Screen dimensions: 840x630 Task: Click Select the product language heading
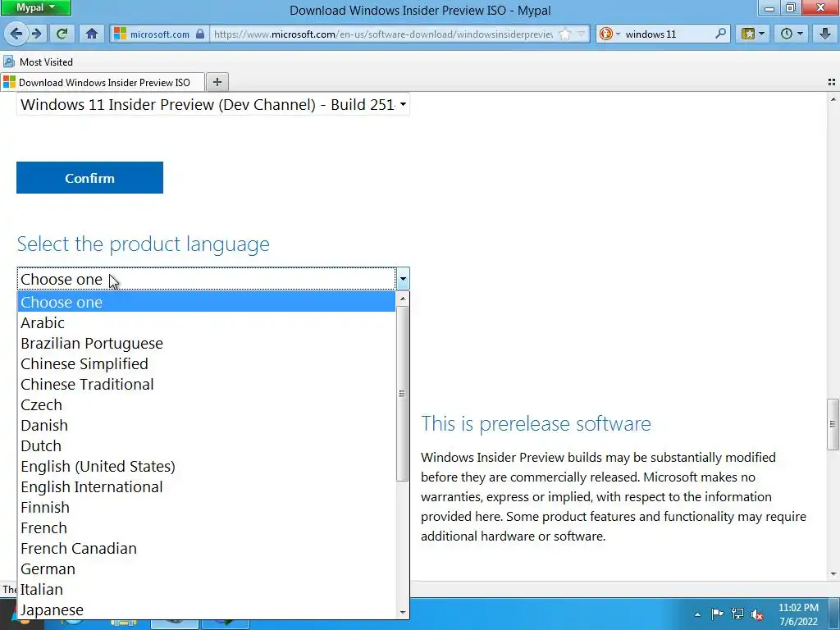(x=143, y=244)
